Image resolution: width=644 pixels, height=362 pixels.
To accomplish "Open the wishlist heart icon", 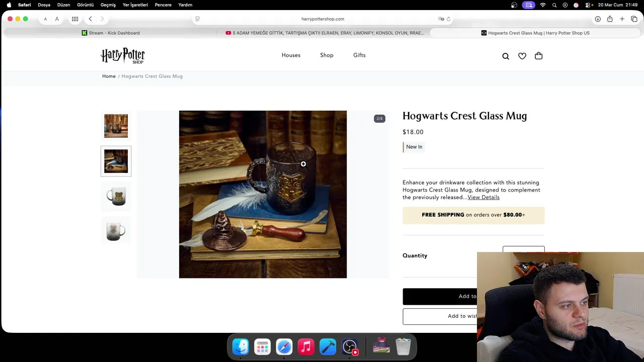I will coord(522,56).
